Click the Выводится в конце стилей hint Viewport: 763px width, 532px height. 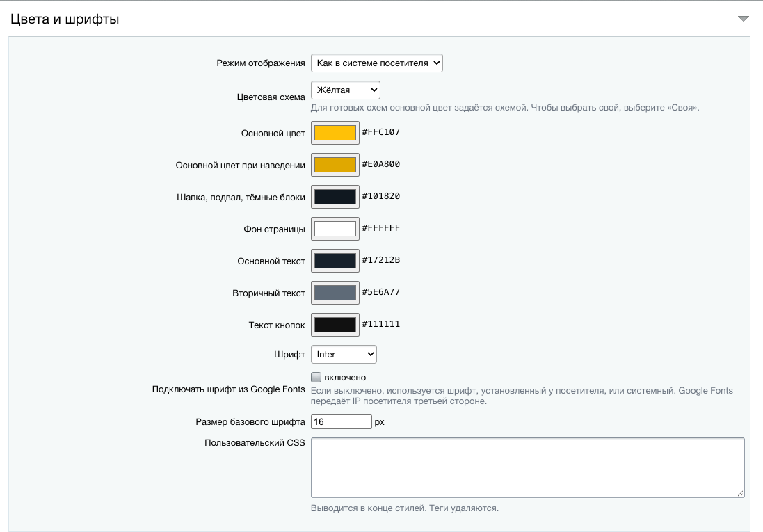(405, 508)
